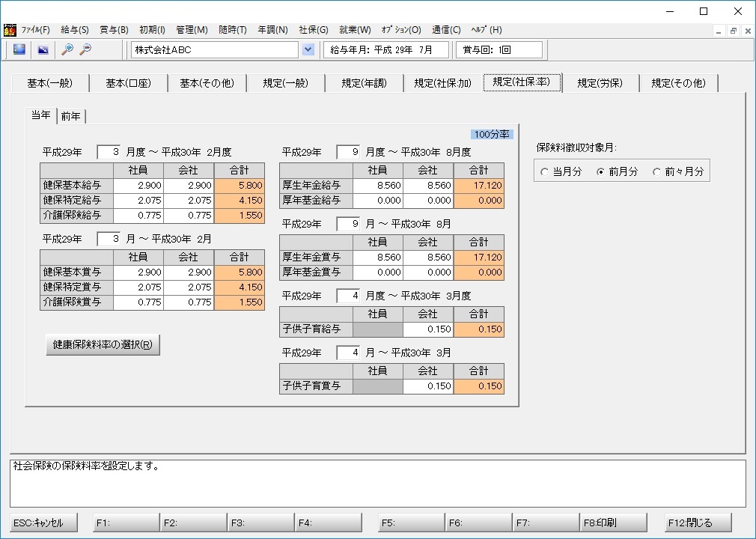This screenshot has width=756, height=539.
Task: Click start month field of 厚生年金給与 table
Action: 348,153
